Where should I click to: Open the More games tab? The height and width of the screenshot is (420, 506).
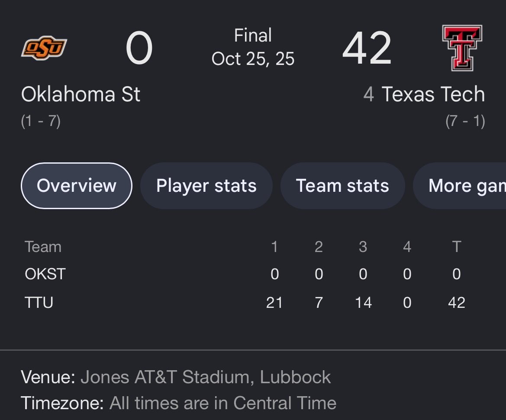pos(460,186)
